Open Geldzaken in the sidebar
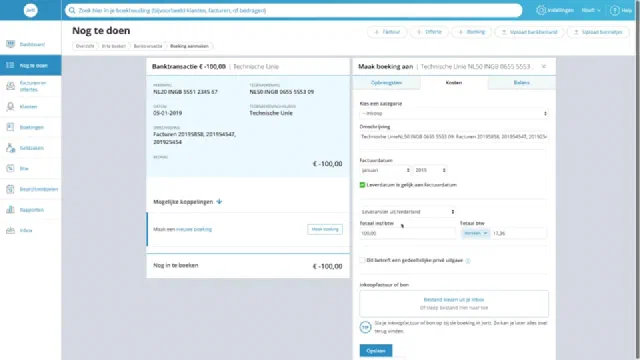 click(x=31, y=148)
